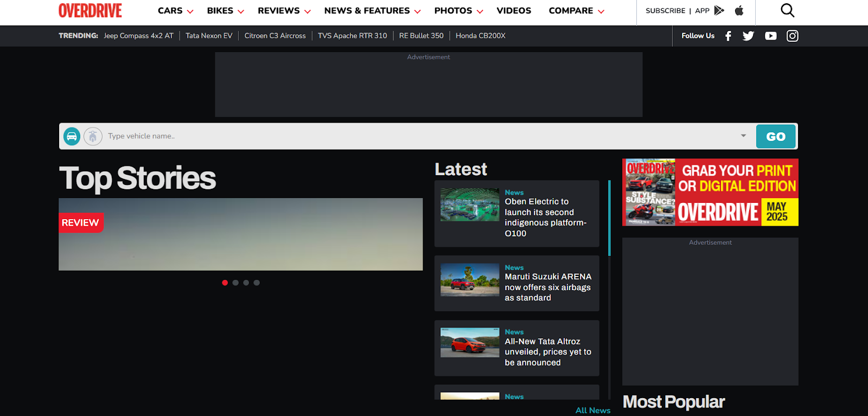Click the APP link
The image size is (868, 416).
pyautogui.click(x=702, y=11)
